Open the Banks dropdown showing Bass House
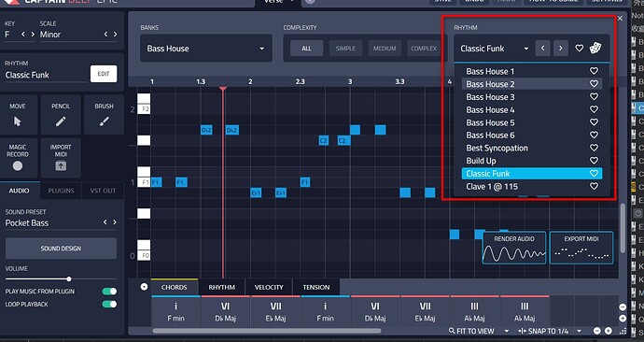This screenshot has height=342, width=644. [206, 49]
